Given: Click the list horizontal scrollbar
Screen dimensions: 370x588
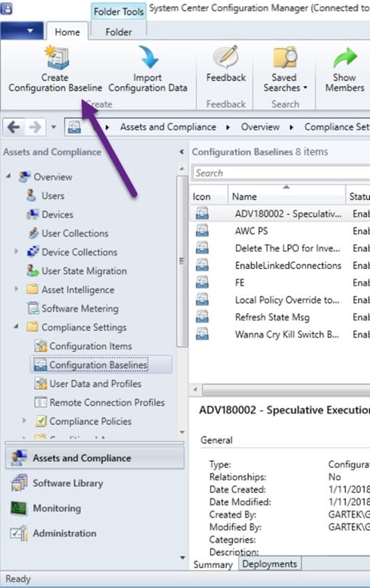Looking at the screenshot, I should tap(286, 390).
